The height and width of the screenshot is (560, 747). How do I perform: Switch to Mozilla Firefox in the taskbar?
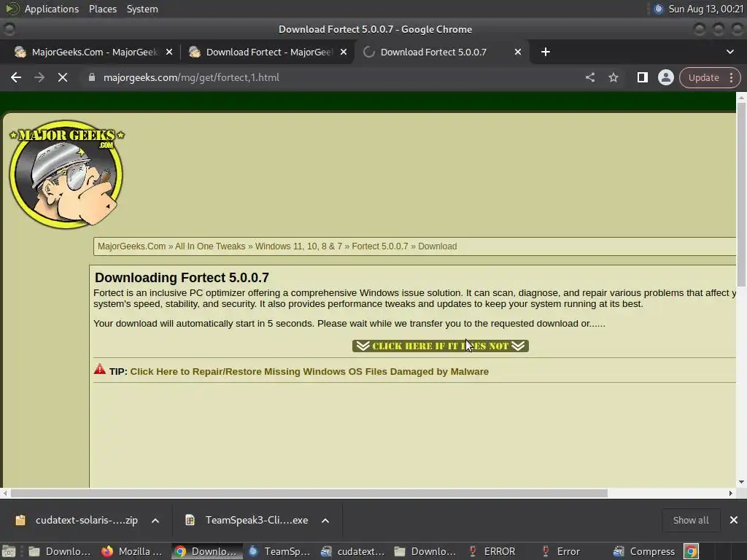pos(132,551)
